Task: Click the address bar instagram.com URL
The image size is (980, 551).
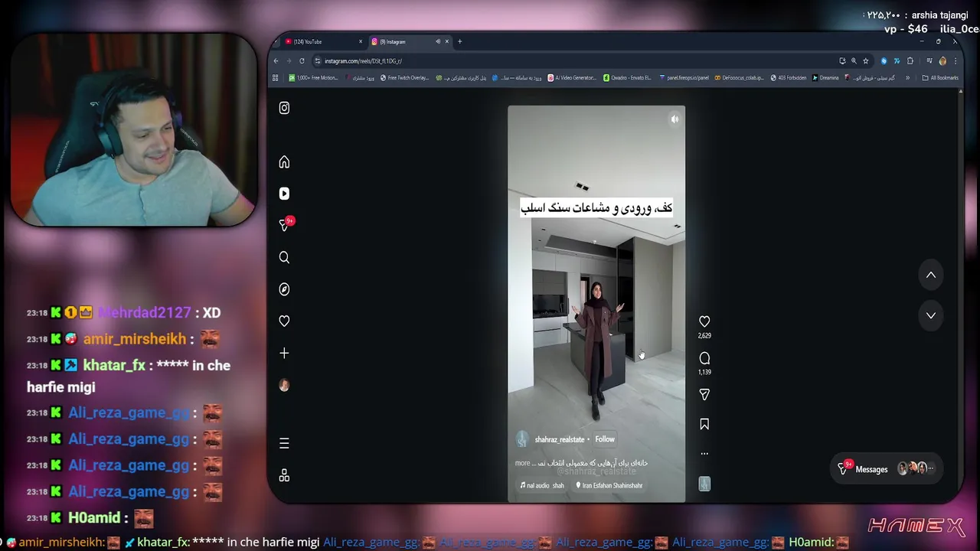Action: 363,60
